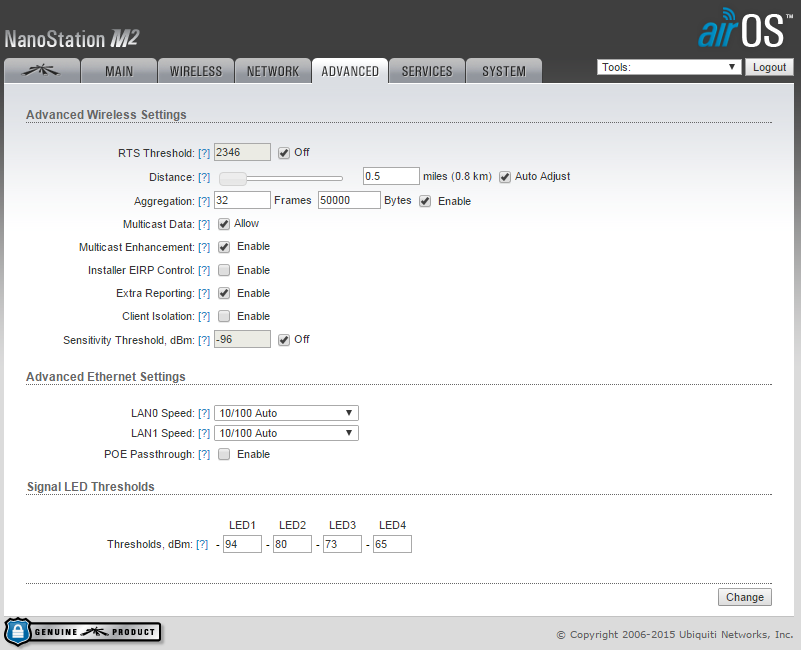This screenshot has width=801, height=650.
Task: Switch to the WIRELESS tab
Action: coord(196,71)
